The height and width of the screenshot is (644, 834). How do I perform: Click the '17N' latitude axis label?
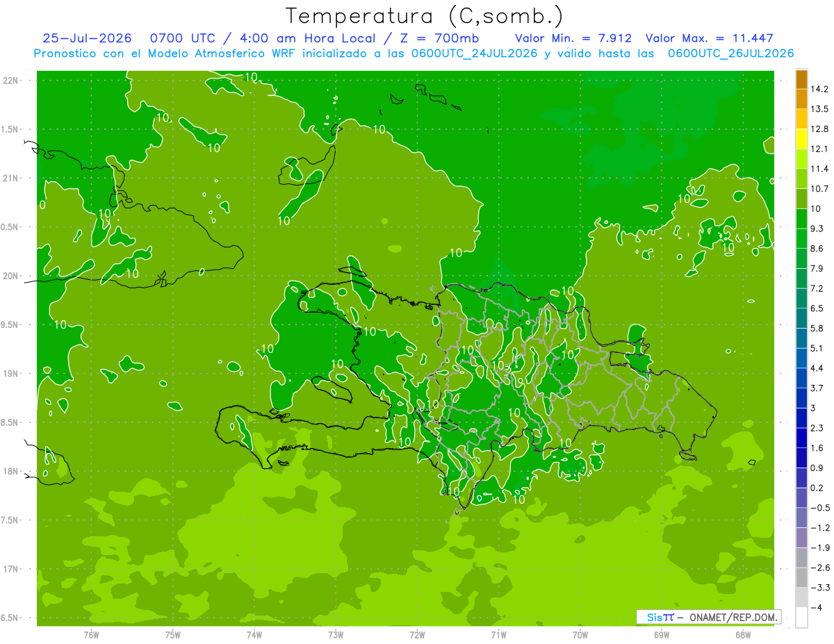click(12, 570)
